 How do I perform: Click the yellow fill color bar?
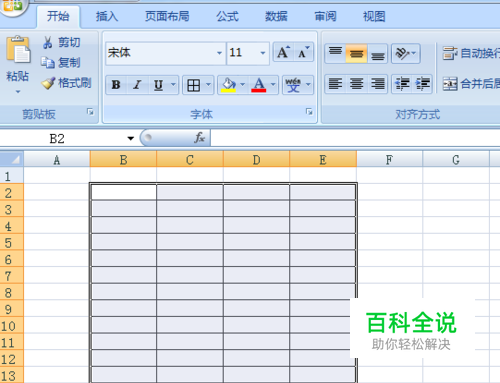(x=228, y=90)
